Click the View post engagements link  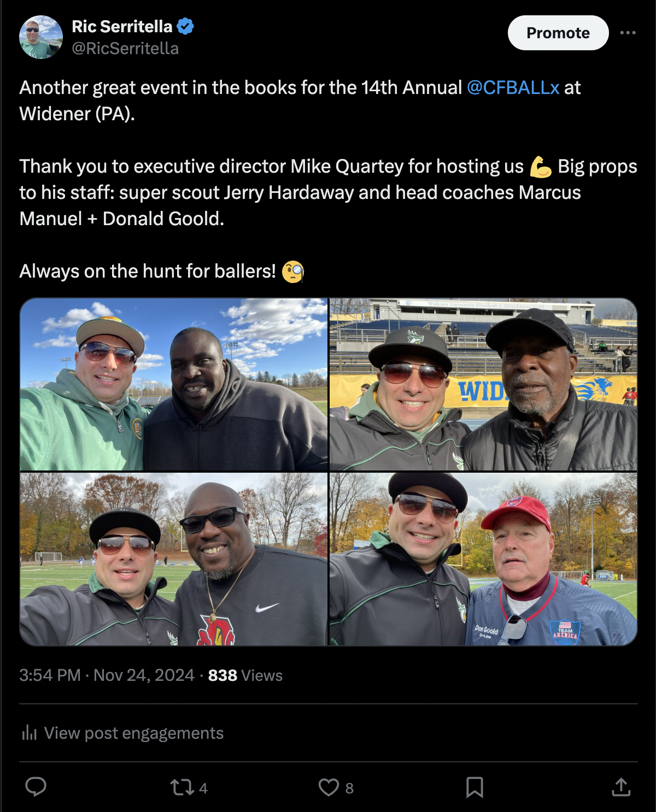click(133, 733)
